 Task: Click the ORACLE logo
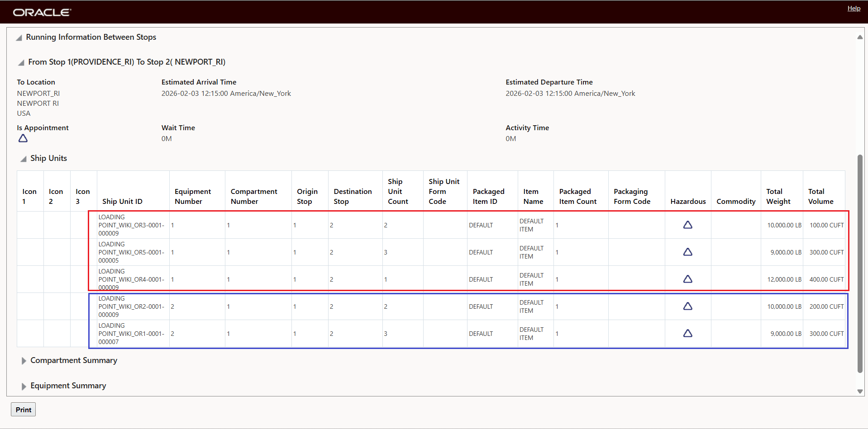point(41,12)
